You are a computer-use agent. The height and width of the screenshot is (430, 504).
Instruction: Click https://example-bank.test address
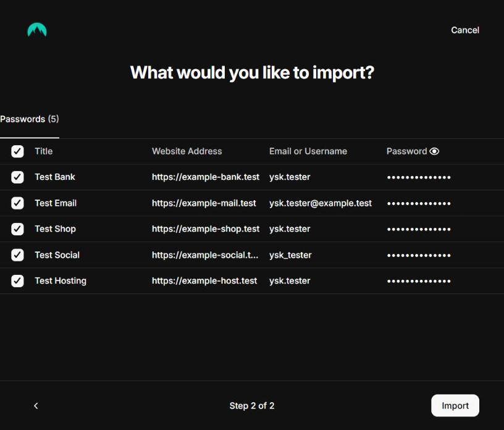tap(206, 177)
